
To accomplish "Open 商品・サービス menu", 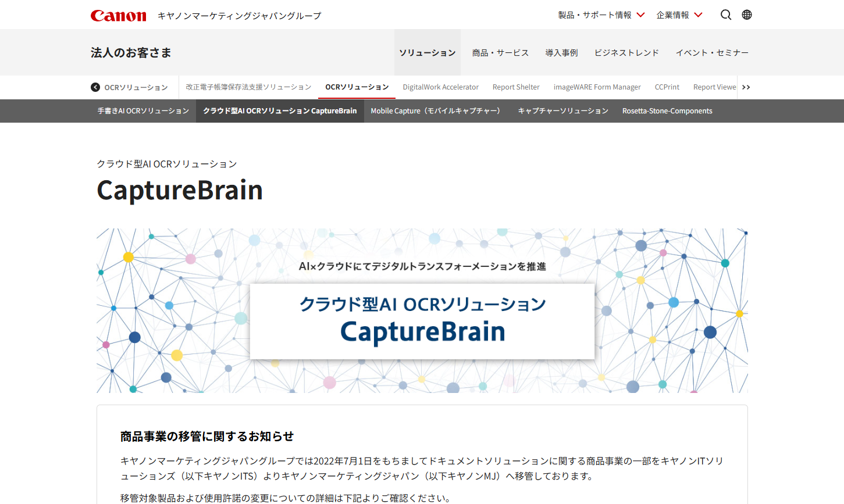I will pyautogui.click(x=500, y=52).
